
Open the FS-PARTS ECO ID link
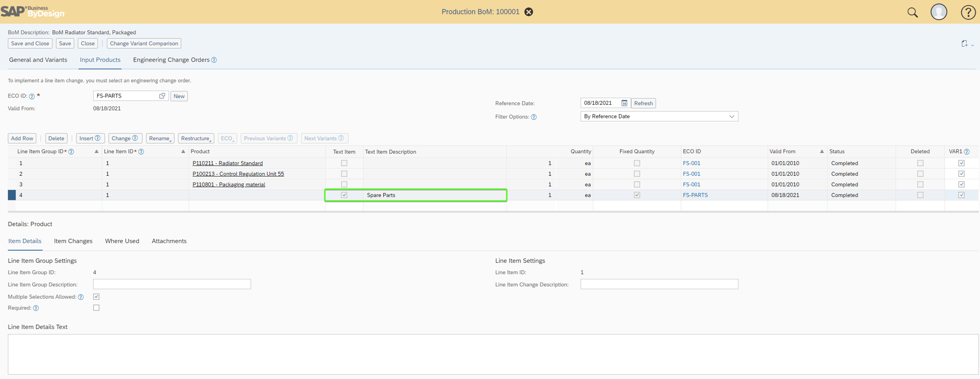click(x=695, y=195)
